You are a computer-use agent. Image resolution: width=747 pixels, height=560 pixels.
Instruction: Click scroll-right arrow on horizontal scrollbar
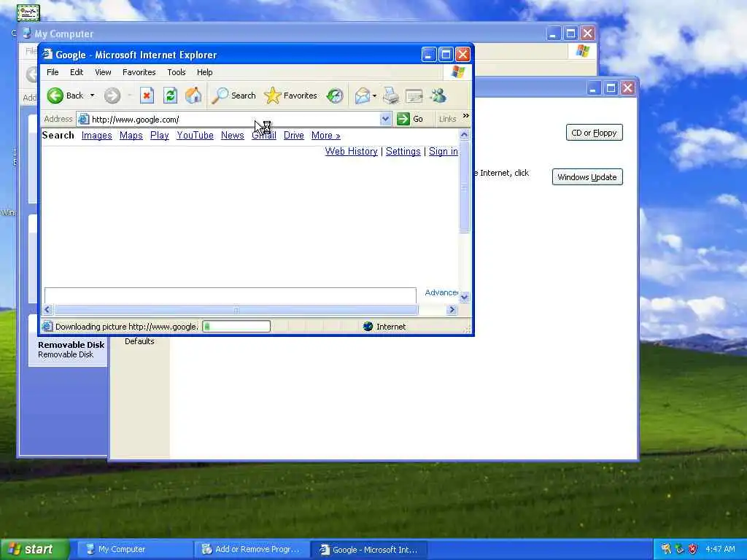pos(452,310)
